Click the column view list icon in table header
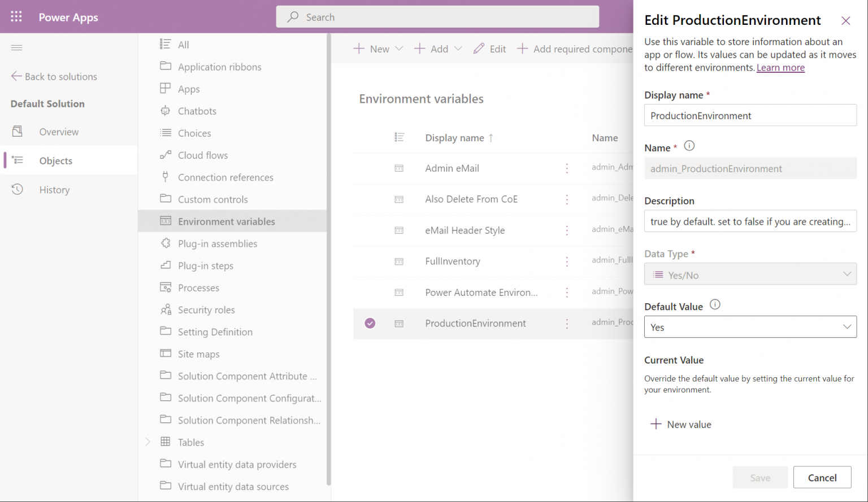Screen dimensions: 868x502 tap(399, 137)
